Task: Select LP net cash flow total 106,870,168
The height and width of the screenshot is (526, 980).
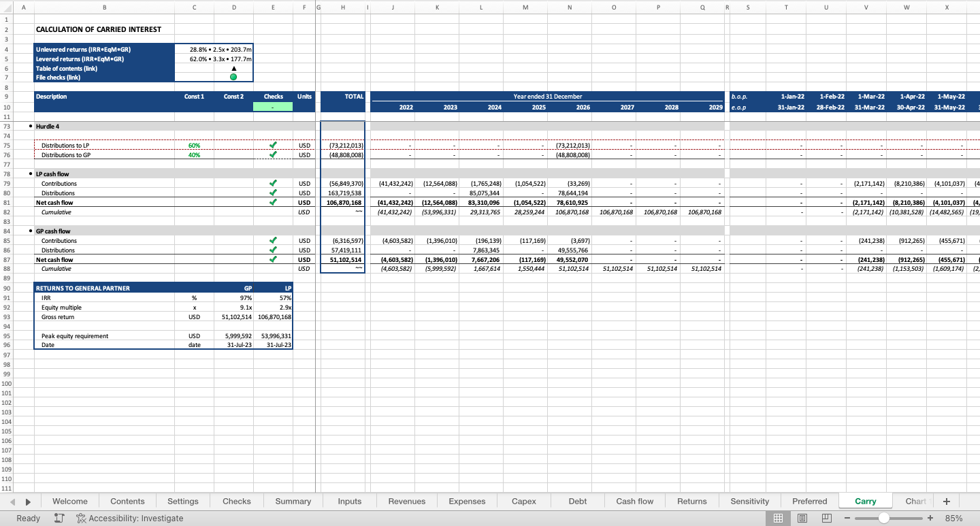Action: coord(343,203)
